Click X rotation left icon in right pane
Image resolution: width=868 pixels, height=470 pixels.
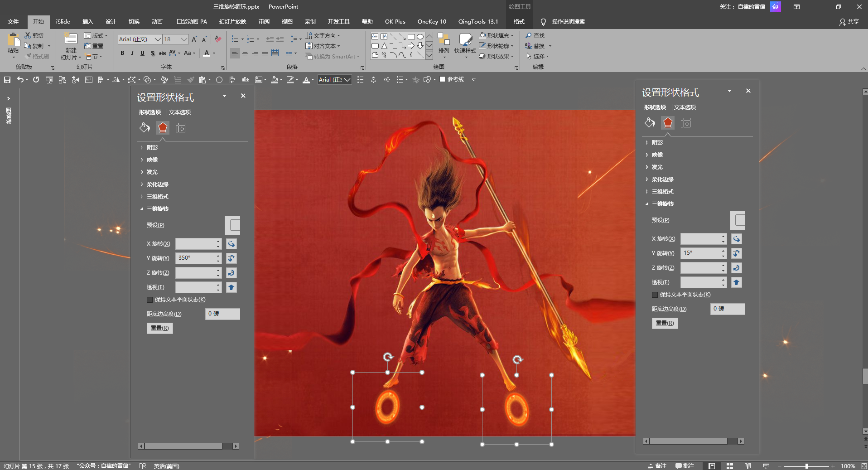coord(737,239)
